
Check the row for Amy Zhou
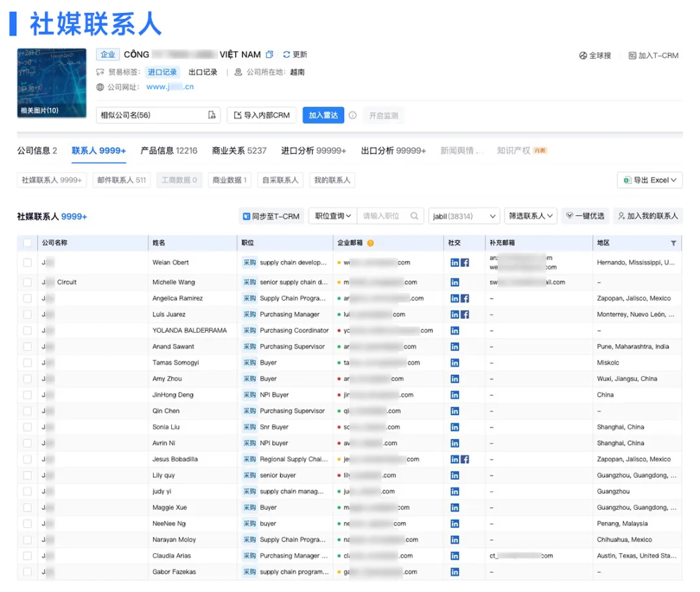tap(26, 378)
